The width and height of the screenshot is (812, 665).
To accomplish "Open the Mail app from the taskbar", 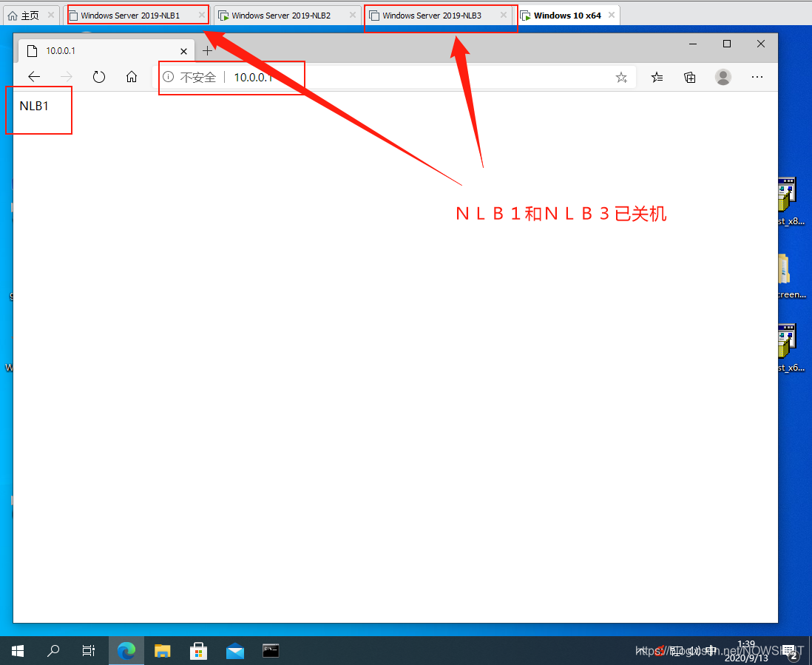I will [234, 650].
